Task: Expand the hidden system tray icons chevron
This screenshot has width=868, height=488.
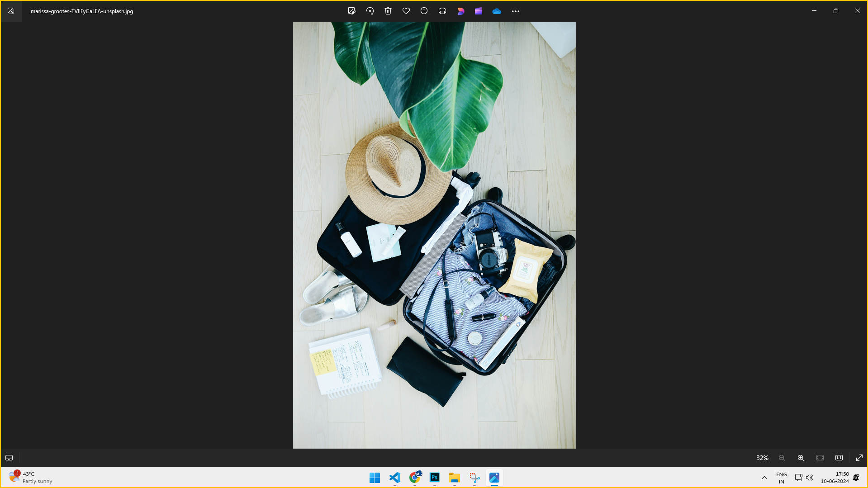Action: click(x=764, y=478)
